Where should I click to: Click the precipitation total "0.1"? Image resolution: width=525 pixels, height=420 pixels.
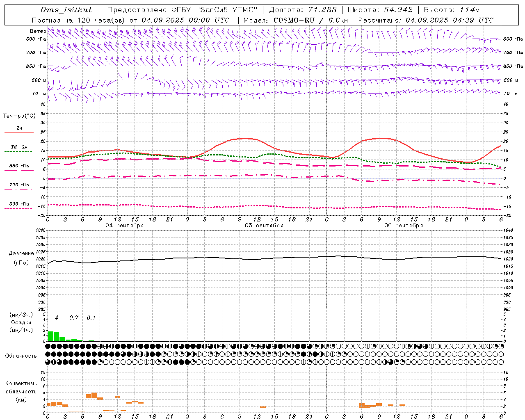pos(91,318)
